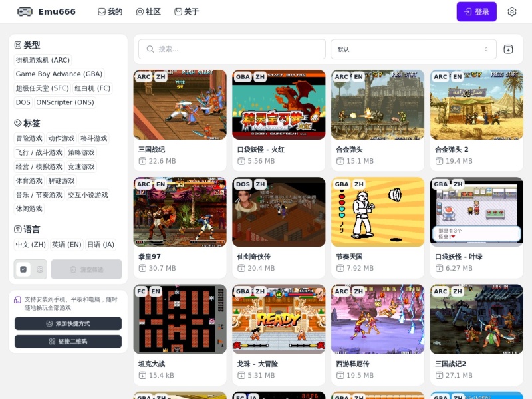Open the 我的 nav item
532x399 pixels.
click(x=110, y=12)
